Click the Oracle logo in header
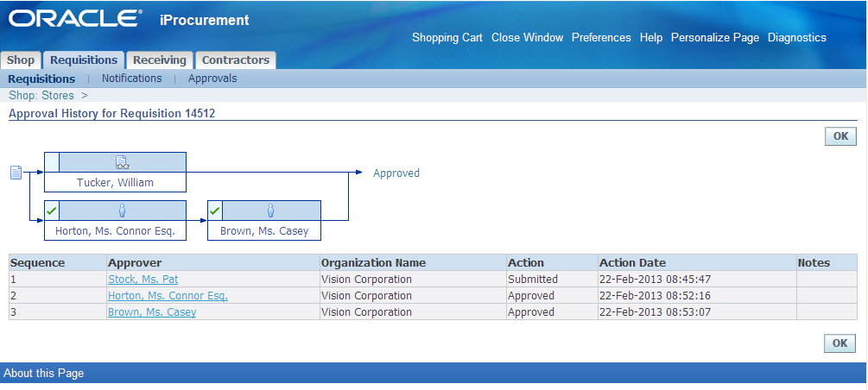 point(75,19)
